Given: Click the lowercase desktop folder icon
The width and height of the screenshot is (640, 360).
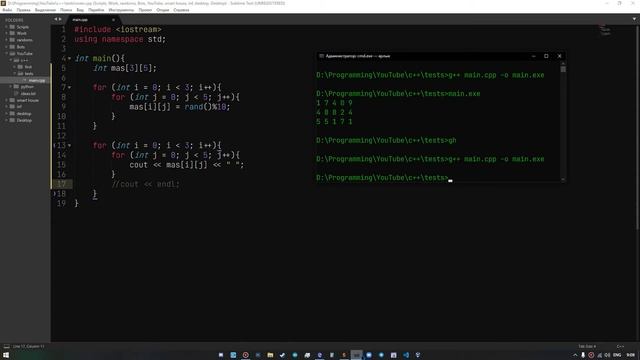Looking at the screenshot, I should pos(12,113).
